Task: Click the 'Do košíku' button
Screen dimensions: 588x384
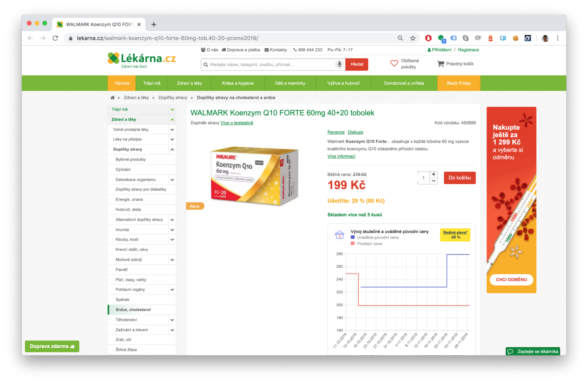Action: pos(460,178)
